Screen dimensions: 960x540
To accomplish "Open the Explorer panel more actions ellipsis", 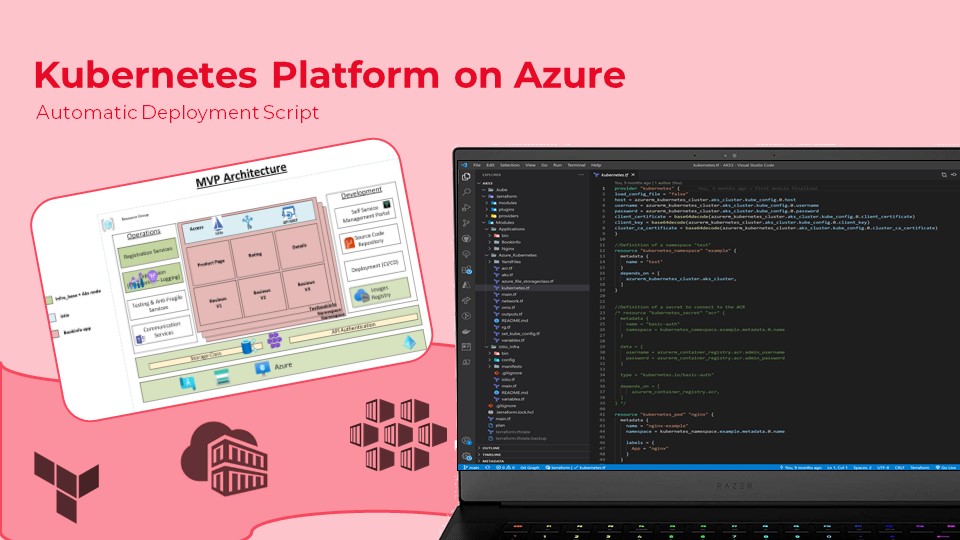I will [x=581, y=175].
